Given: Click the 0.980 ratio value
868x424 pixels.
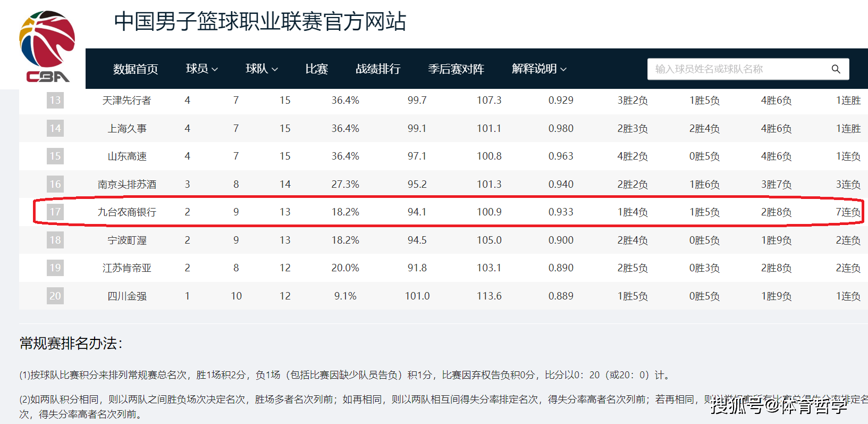Looking at the screenshot, I should (x=561, y=129).
